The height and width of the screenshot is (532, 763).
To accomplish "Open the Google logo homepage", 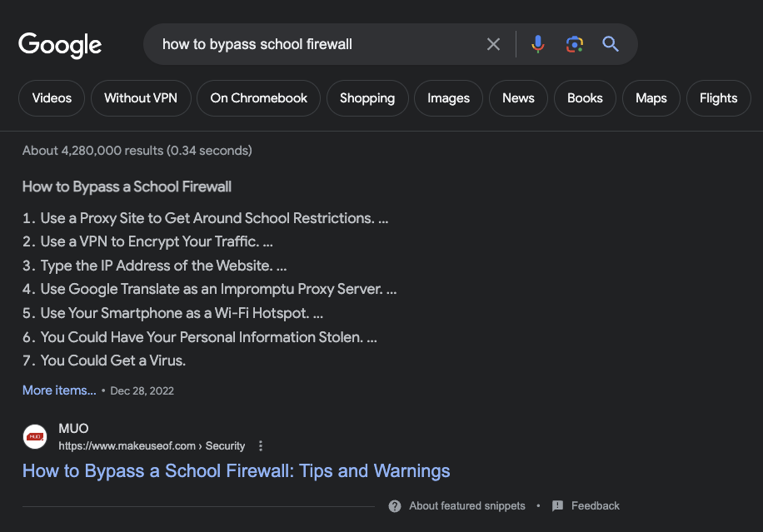I will [x=60, y=45].
